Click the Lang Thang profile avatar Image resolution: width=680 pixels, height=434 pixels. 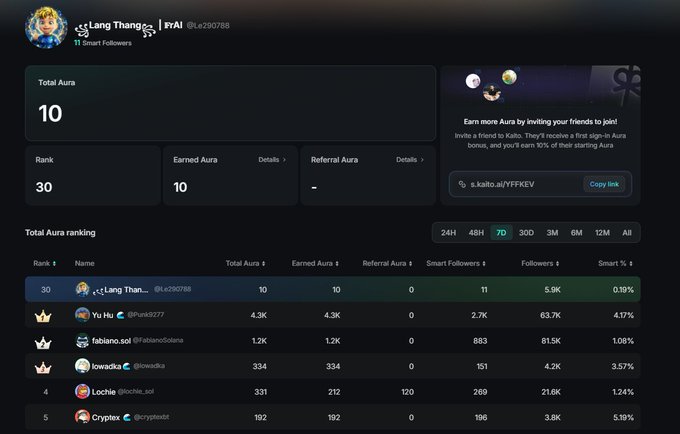click(46, 27)
